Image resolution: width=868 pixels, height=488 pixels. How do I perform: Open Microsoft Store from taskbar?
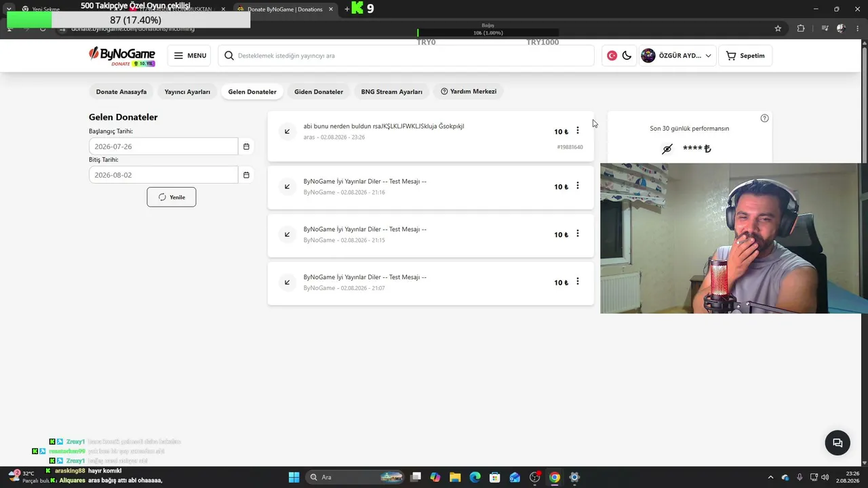coord(495,477)
